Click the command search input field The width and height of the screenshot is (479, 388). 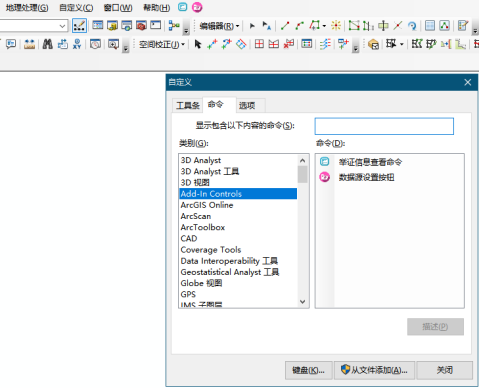(x=384, y=126)
